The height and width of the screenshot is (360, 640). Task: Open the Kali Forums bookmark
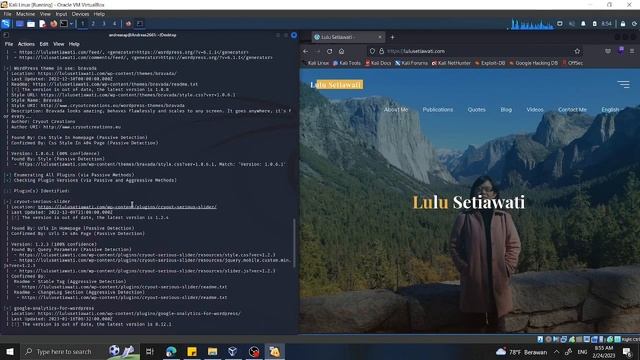411,63
